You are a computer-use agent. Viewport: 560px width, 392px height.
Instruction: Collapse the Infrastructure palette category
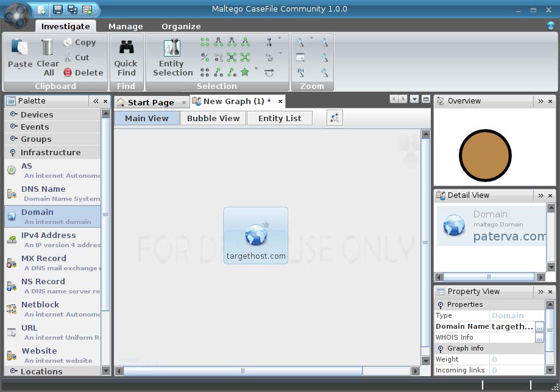coord(50,152)
